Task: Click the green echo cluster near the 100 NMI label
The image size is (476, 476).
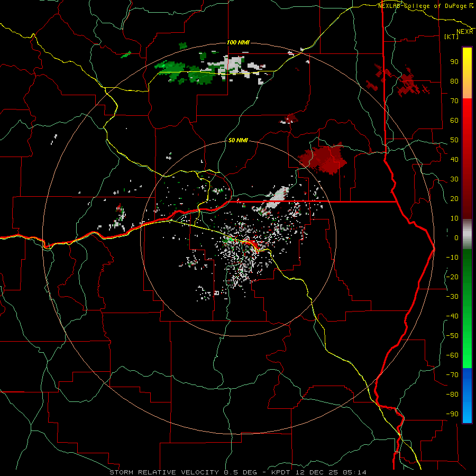Action: tap(185, 71)
